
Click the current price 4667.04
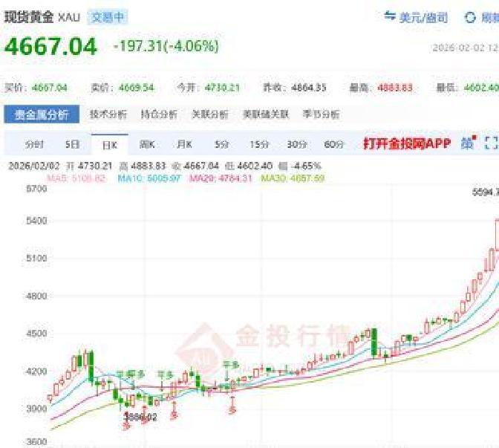tap(50, 47)
